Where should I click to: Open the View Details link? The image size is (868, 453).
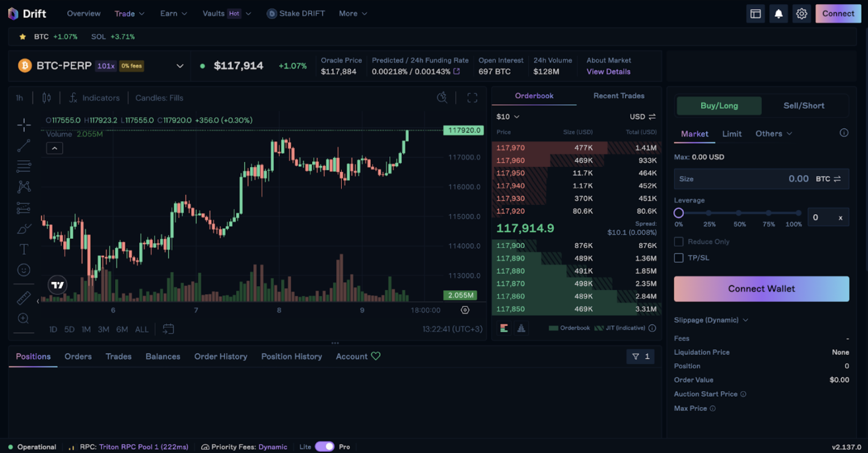(x=608, y=72)
